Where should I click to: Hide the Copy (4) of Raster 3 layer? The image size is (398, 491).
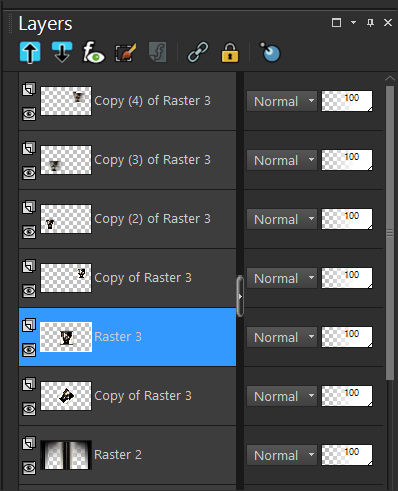29,114
